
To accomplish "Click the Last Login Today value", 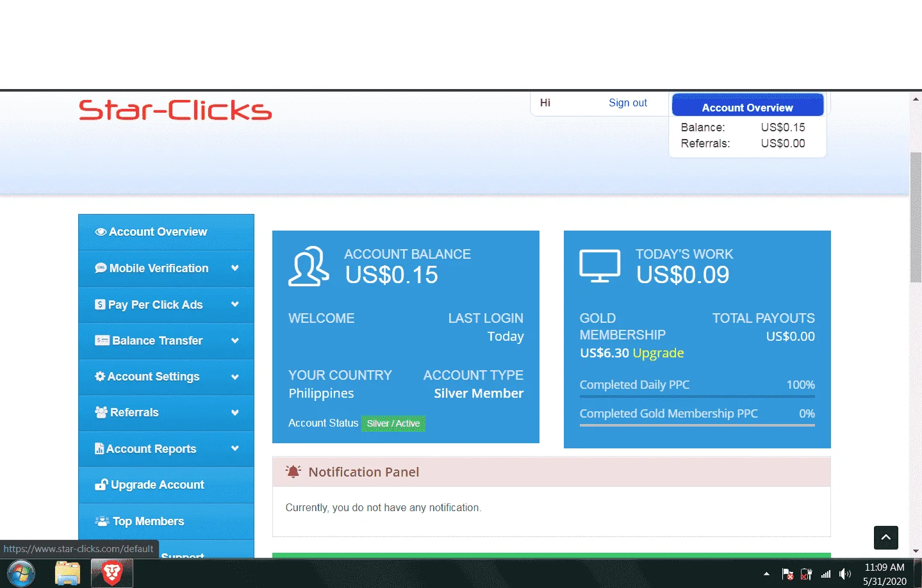I will 506,336.
